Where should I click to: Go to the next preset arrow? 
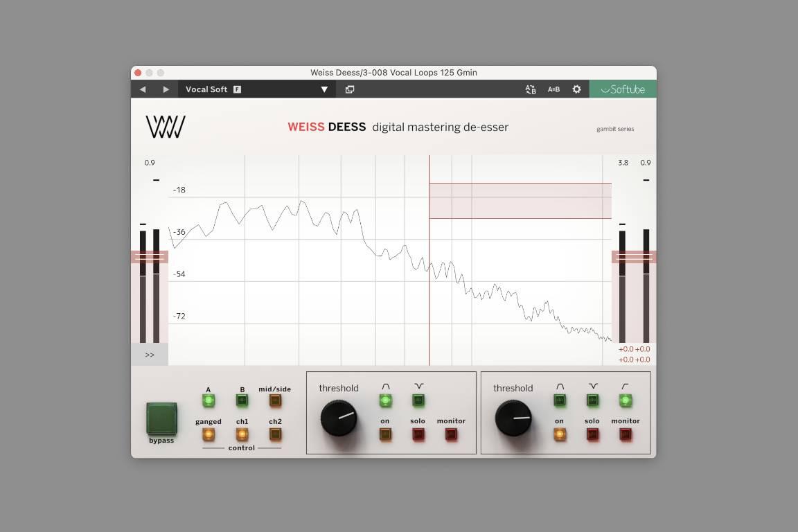166,89
